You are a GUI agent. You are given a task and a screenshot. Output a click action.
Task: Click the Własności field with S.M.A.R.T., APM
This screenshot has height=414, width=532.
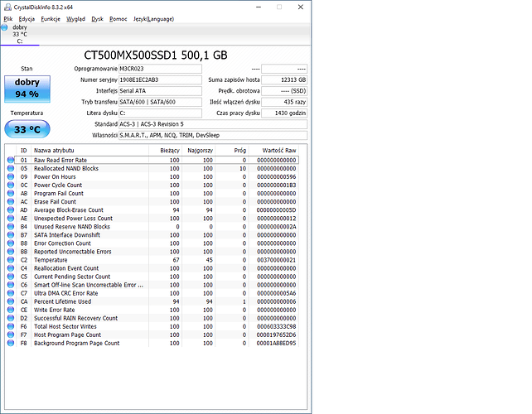click(x=213, y=135)
